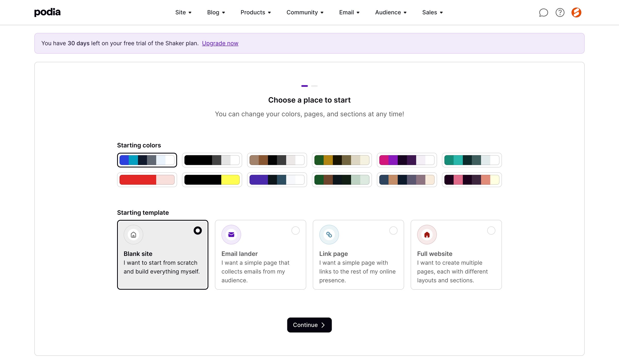The width and height of the screenshot is (619, 364).
Task: Choose the navy and tan color palette
Action: [407, 180]
